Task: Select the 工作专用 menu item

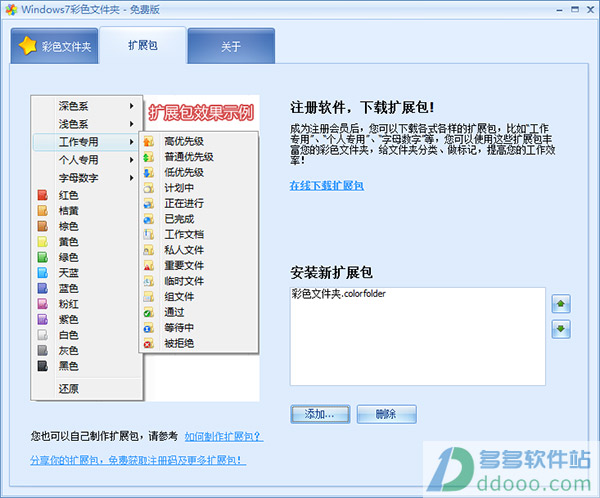Action: click(86, 142)
